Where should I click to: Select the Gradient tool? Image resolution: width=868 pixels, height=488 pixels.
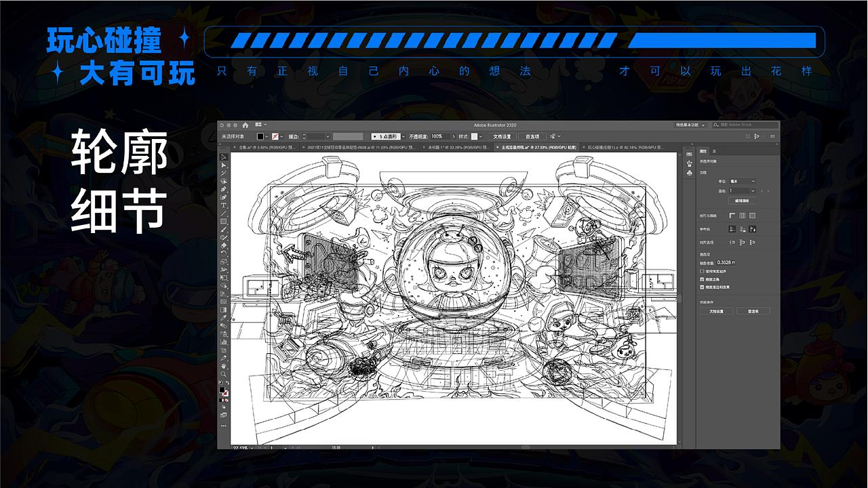pos(223,310)
